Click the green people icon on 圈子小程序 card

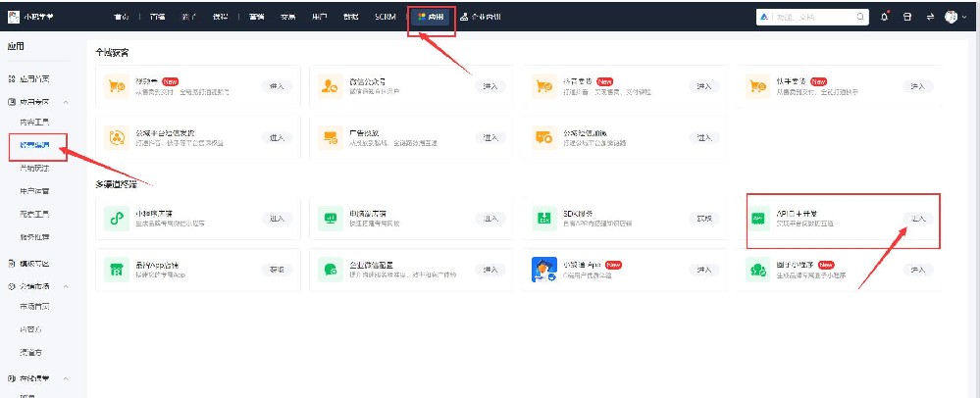(757, 270)
